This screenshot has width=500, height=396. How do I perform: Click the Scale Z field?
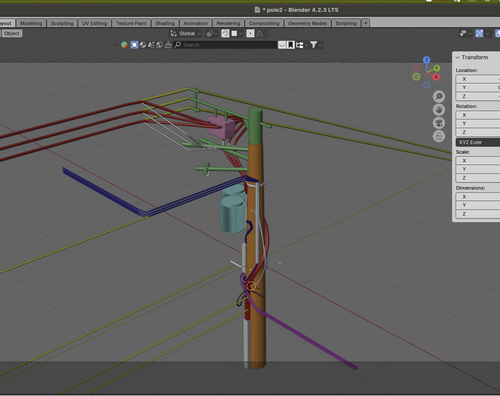(478, 178)
